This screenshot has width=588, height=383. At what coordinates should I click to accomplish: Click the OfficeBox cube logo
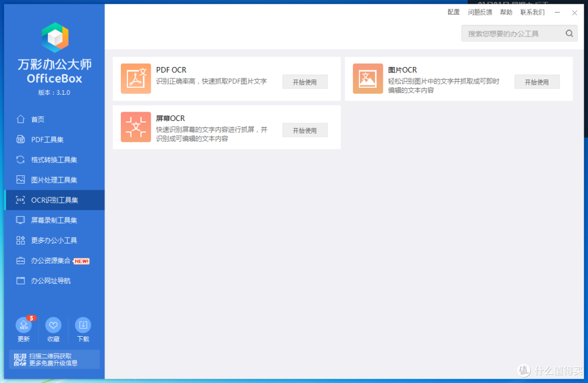54,38
